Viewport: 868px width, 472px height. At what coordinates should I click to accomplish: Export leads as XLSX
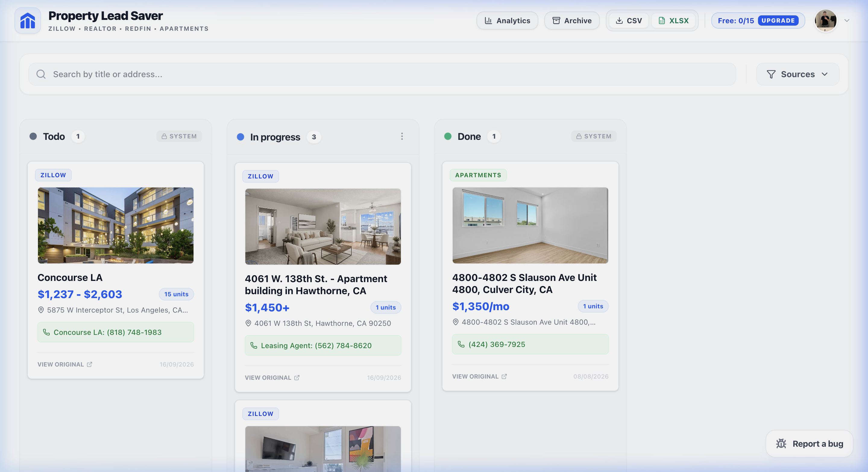tap(674, 20)
